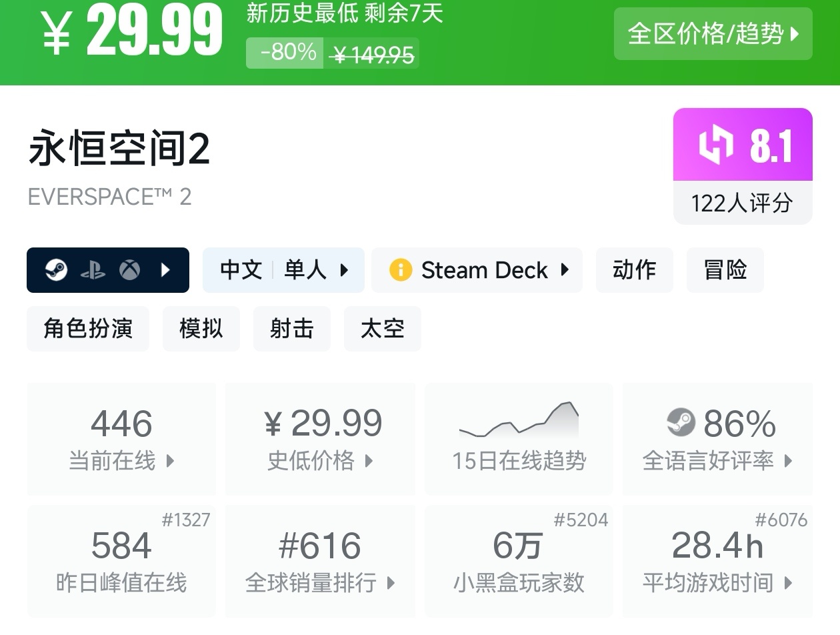View the 15日在线趋势 chart
The width and height of the screenshot is (840, 635).
(x=519, y=438)
